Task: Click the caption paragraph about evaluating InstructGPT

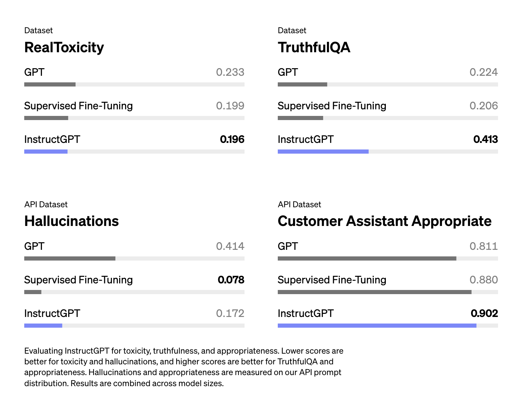Action: click(184, 367)
